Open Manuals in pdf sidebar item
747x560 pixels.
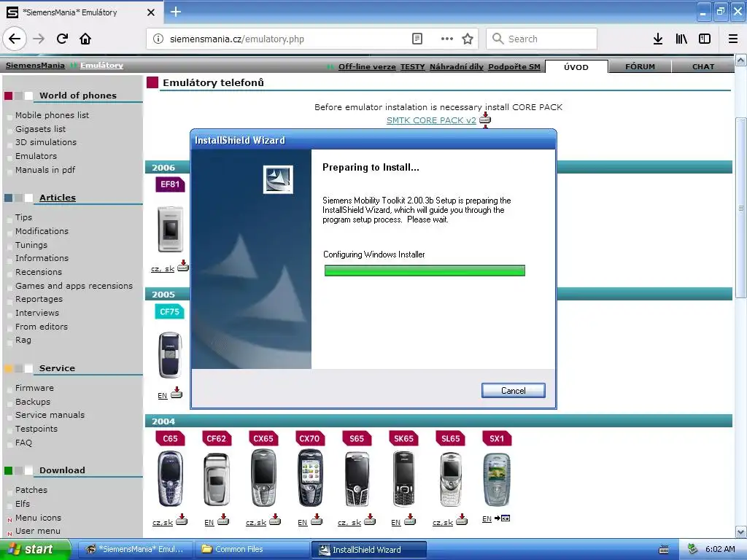click(45, 169)
